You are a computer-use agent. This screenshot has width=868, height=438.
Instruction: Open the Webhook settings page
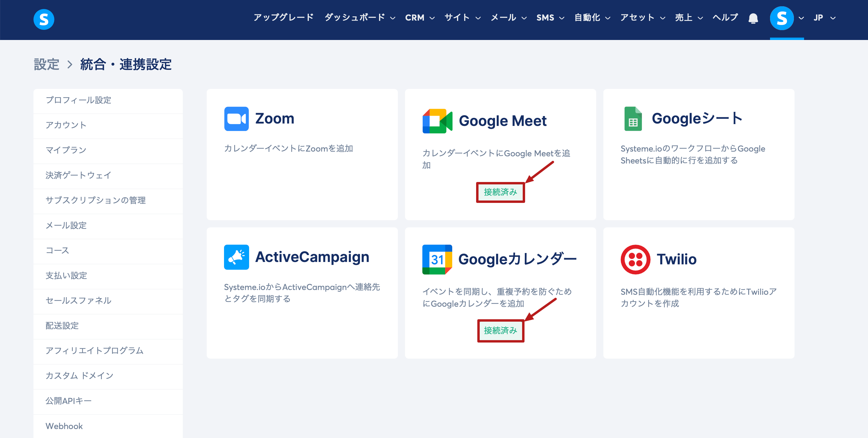point(64,426)
